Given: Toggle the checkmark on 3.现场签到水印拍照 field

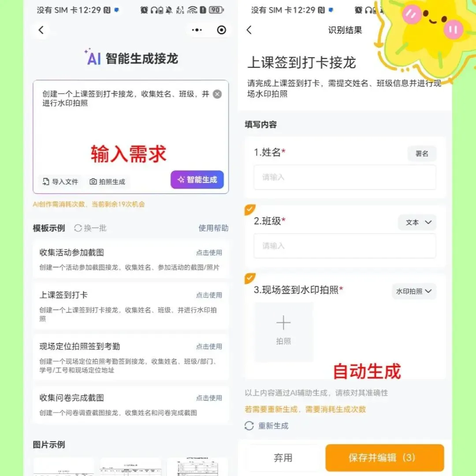Looking at the screenshot, I should click(250, 279).
